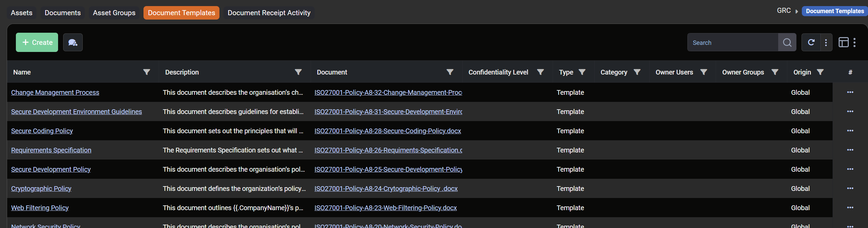Expand the actions menu for Web Filtering Policy
This screenshot has width=868, height=228.
click(x=850, y=208)
